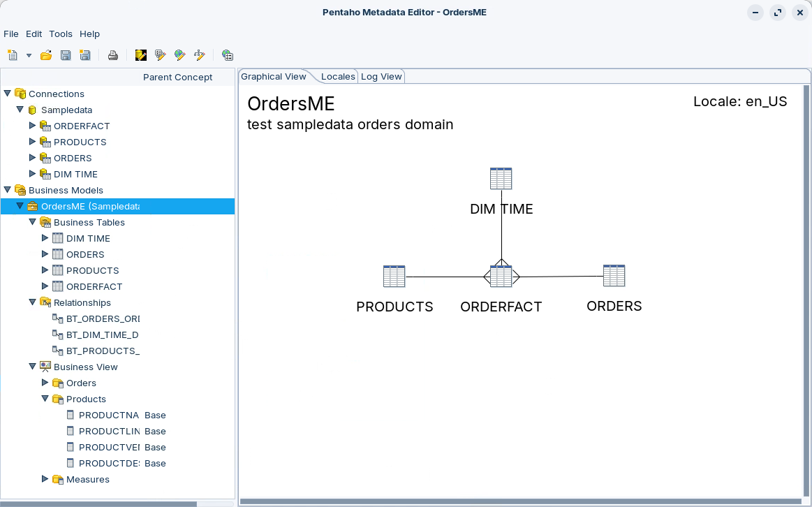
Task: Click the Save As toolbar icon
Action: coord(85,55)
